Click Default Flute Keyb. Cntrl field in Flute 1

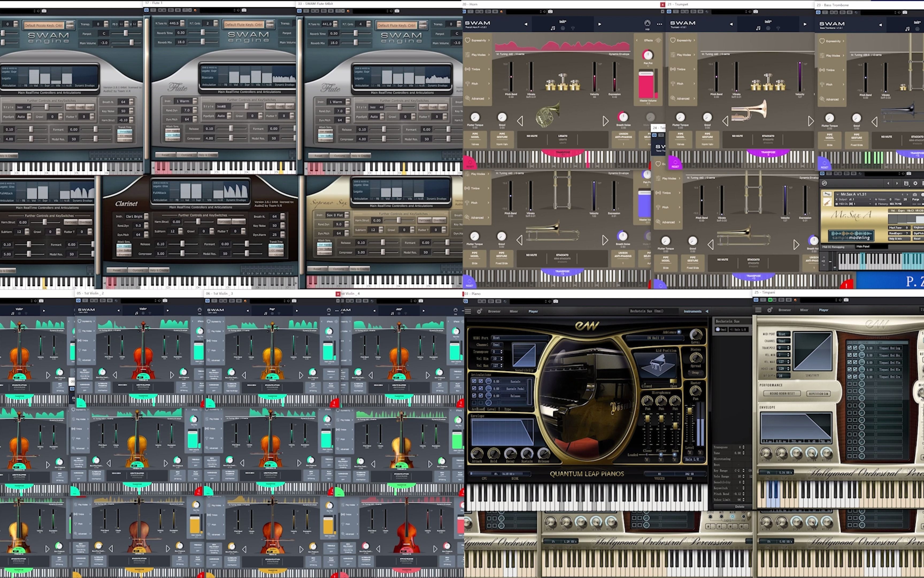[244, 24]
